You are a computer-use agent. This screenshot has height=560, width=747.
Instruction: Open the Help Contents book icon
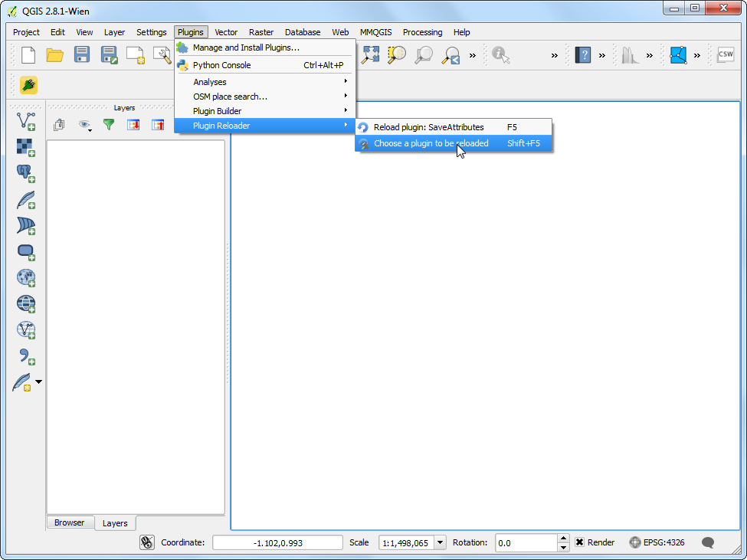583,54
